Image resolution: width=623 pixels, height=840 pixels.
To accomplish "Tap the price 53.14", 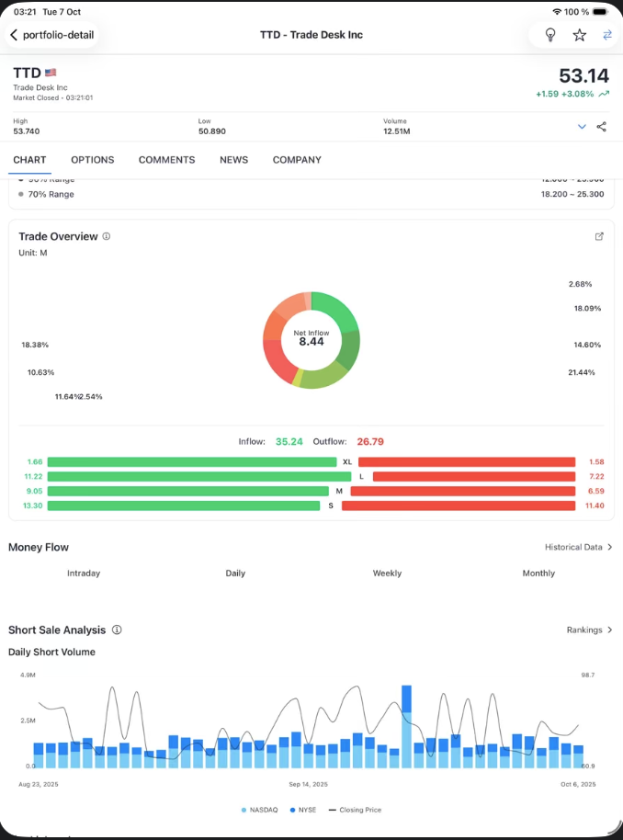I will pyautogui.click(x=583, y=75).
